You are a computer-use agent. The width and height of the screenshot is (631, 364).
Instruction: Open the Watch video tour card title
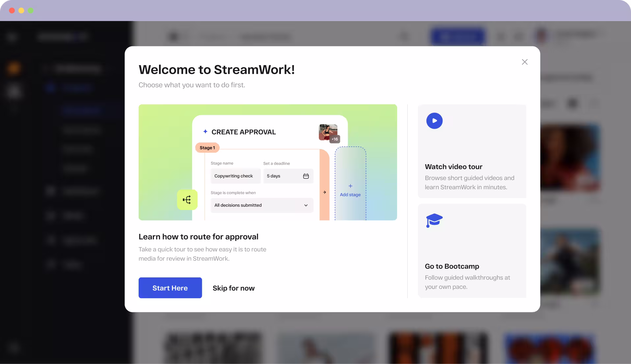(453, 167)
